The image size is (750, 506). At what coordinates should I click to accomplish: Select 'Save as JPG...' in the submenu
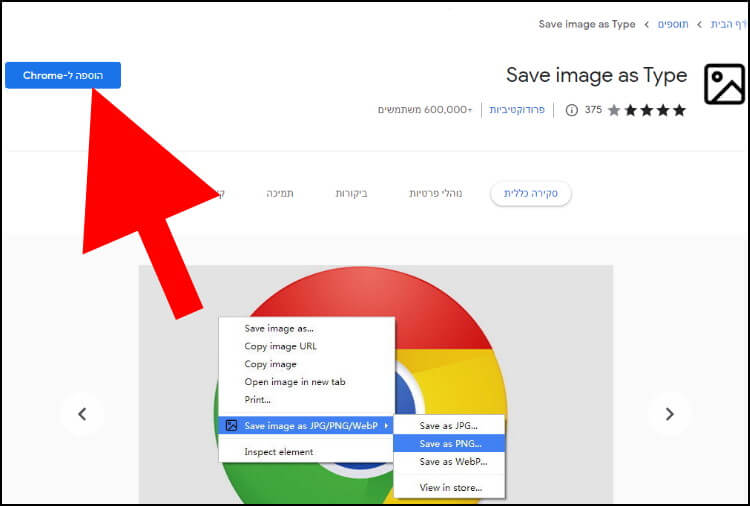(449, 426)
